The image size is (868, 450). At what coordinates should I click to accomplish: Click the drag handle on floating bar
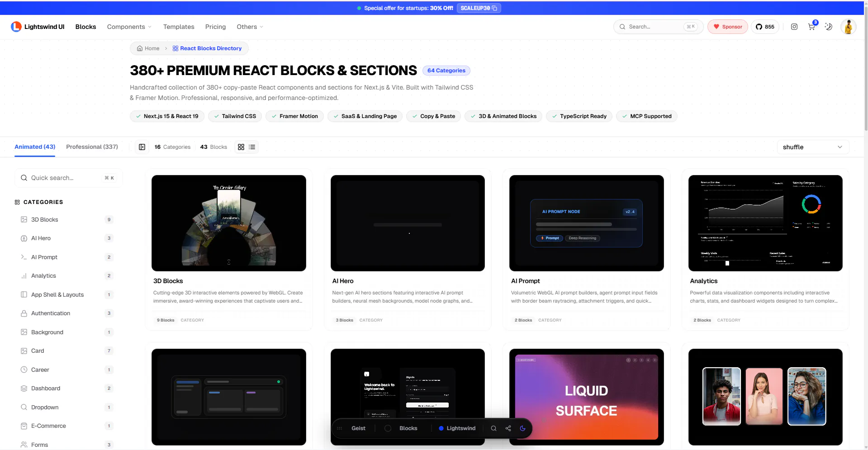click(x=339, y=428)
